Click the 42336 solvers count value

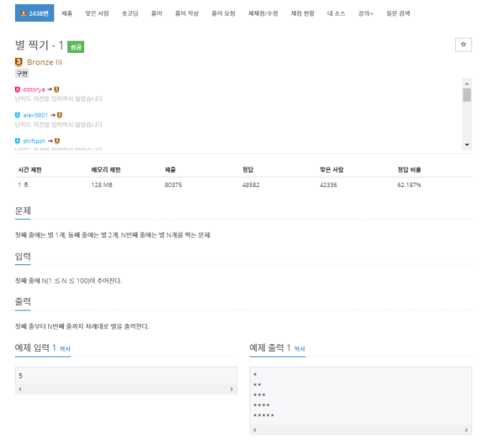(328, 185)
